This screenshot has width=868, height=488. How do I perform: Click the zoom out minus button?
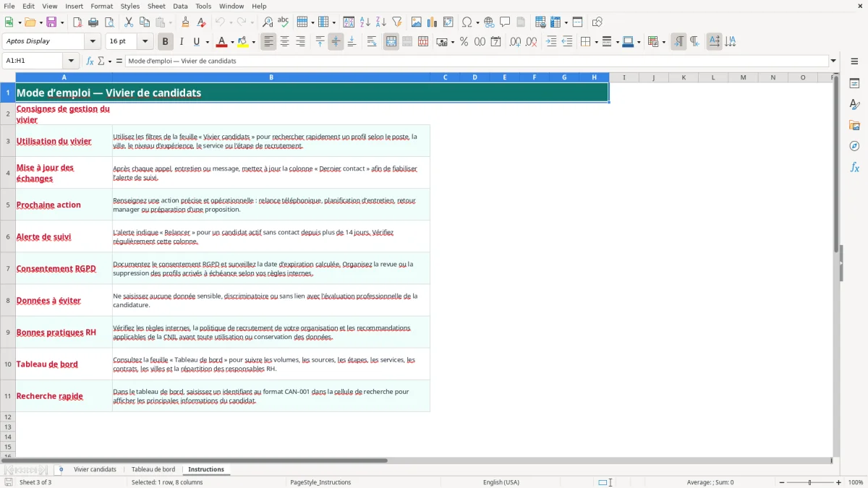782,482
